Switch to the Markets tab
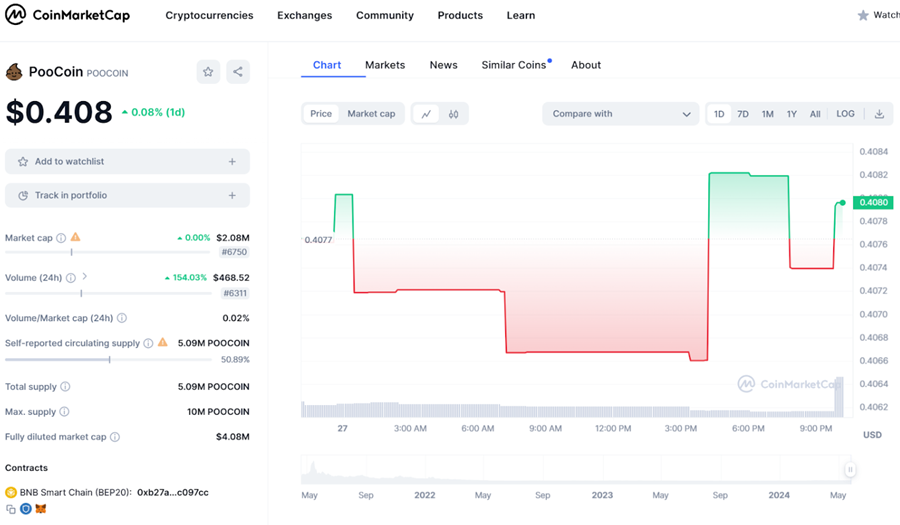The image size is (900, 525). 385,65
